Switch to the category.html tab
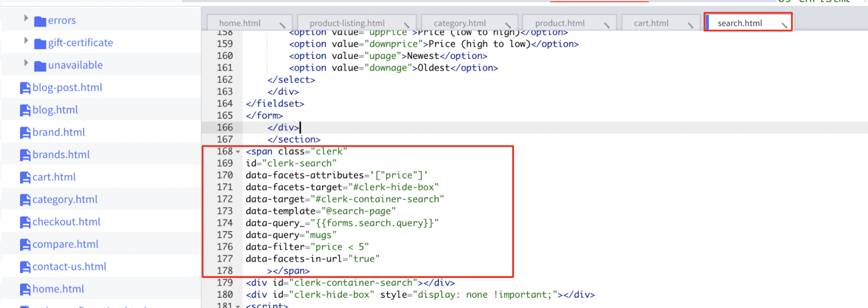 point(459,23)
